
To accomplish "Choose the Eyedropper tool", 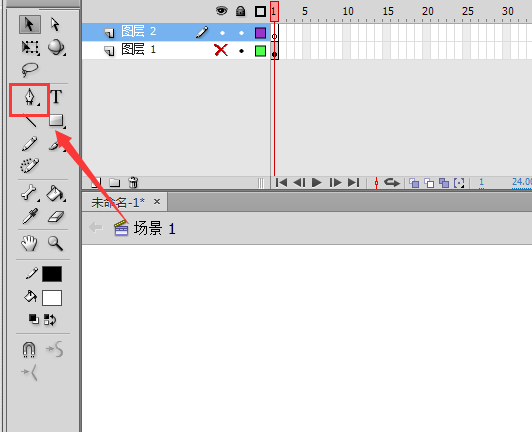I will [x=30, y=217].
